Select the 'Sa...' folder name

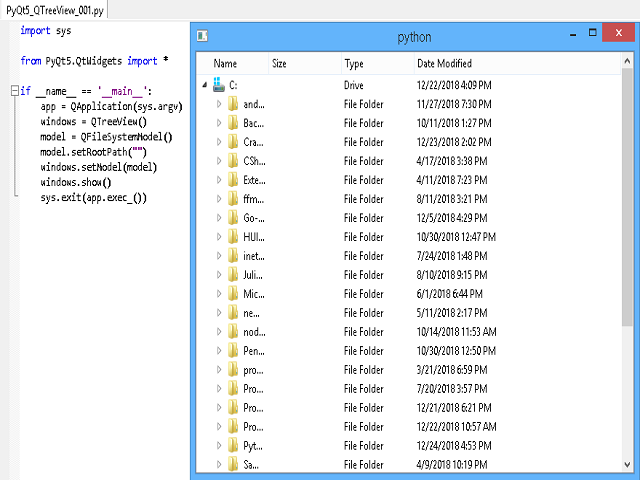[x=251, y=464]
